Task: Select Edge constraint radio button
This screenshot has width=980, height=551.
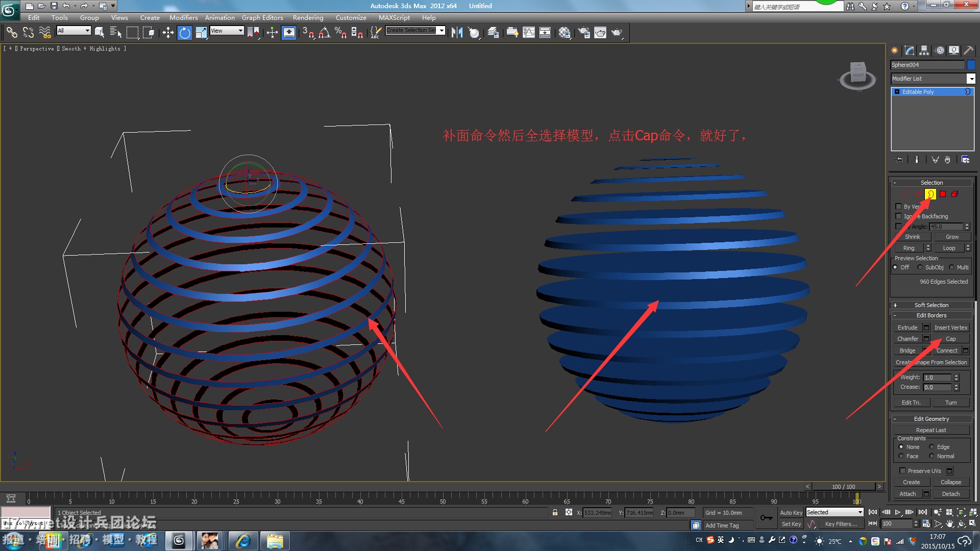Action: [x=932, y=446]
